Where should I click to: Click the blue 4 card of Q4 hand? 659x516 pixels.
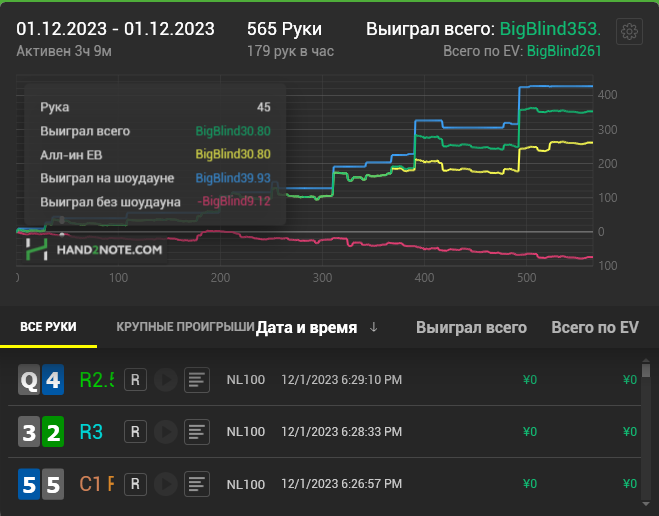click(53, 380)
